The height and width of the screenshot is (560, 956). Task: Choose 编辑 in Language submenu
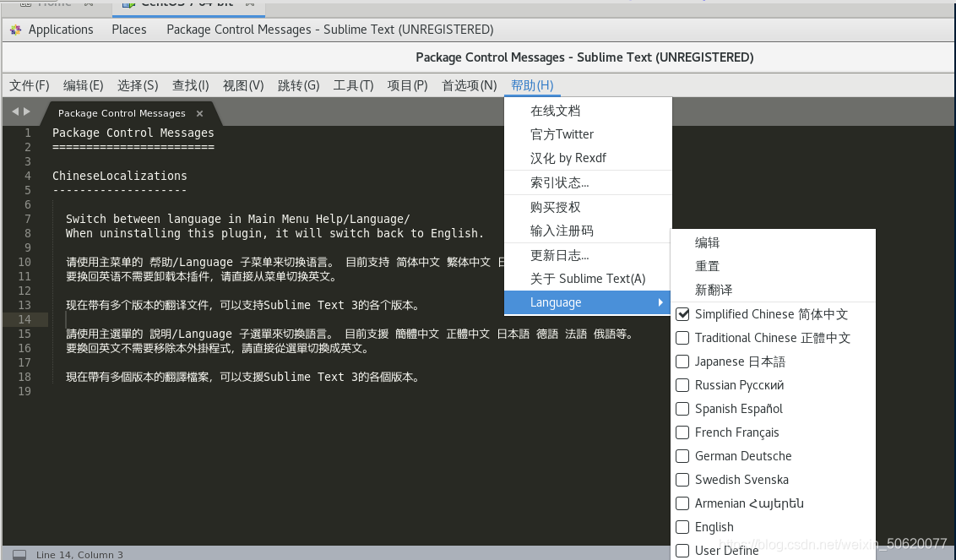(x=773, y=242)
